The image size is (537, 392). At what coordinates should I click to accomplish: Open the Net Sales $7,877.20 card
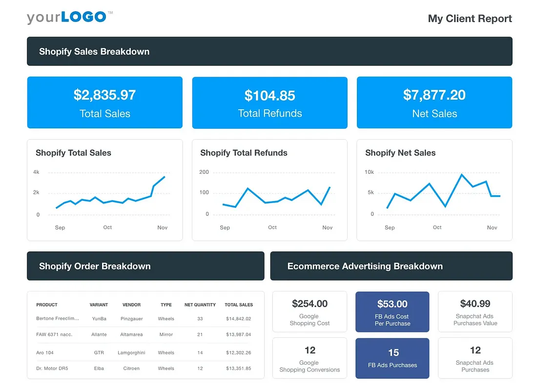pos(434,103)
